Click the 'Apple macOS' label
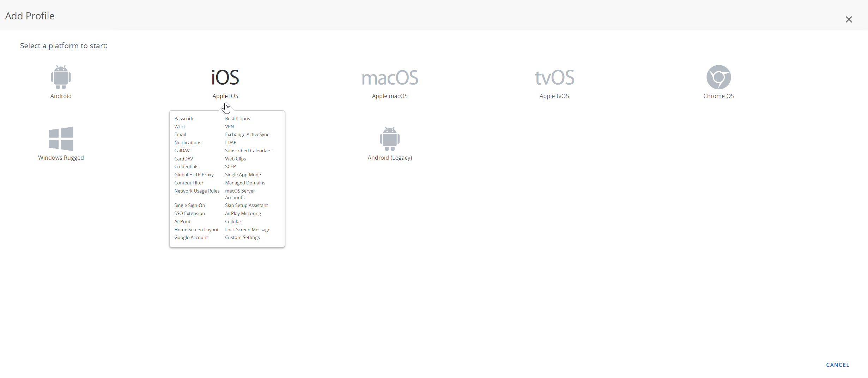Screen dimensions: 868x378 coord(390,96)
